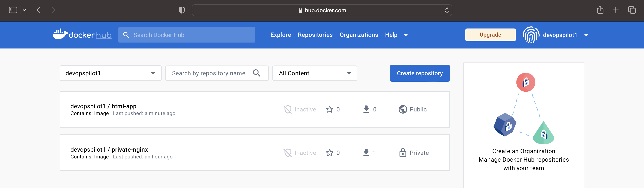This screenshot has height=188, width=644.
Task: Click the Create an Organization text
Action: tap(523, 151)
